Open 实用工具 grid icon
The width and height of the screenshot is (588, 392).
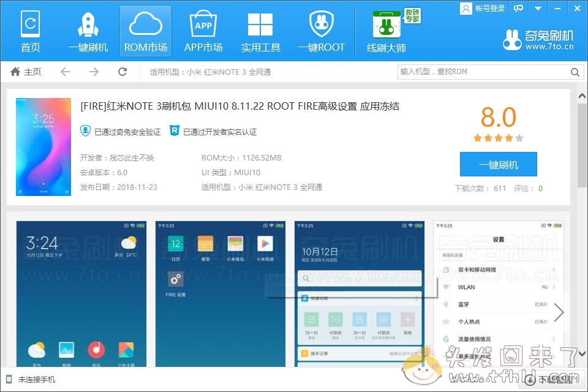point(260,31)
